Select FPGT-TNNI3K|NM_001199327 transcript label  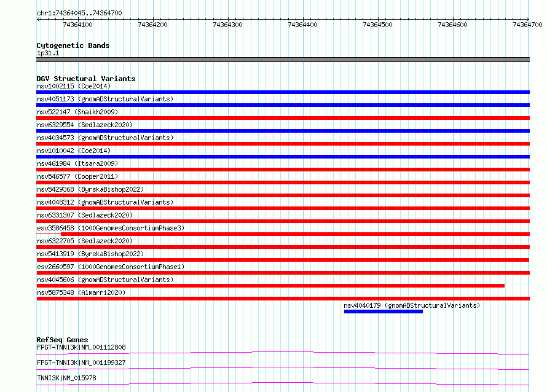pyautogui.click(x=81, y=363)
